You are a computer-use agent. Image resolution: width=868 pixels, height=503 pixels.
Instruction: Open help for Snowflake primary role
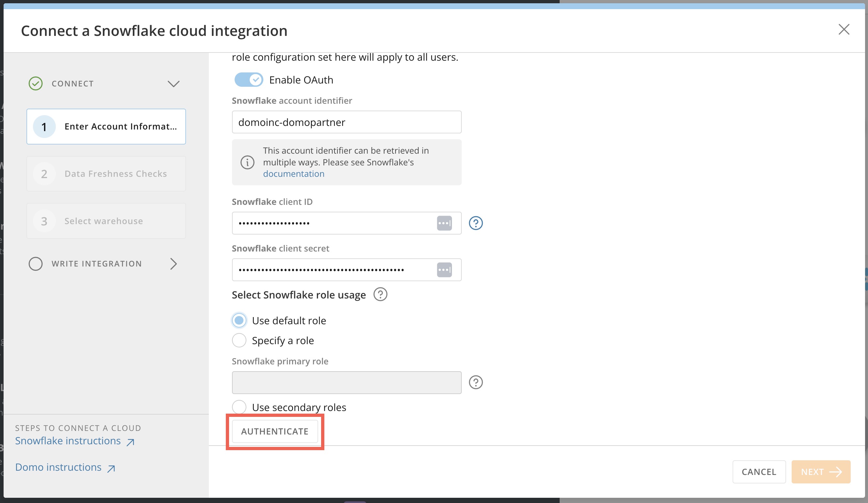(476, 383)
